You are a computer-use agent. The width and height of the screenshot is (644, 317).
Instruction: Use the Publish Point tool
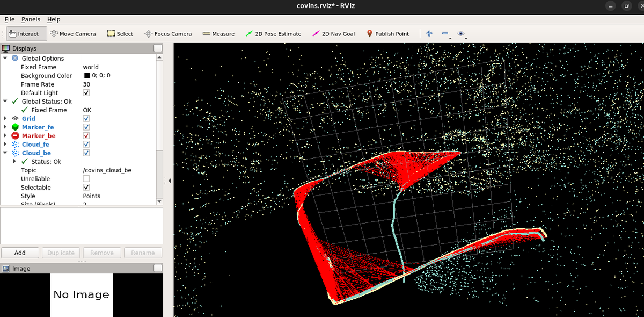[x=387, y=33]
